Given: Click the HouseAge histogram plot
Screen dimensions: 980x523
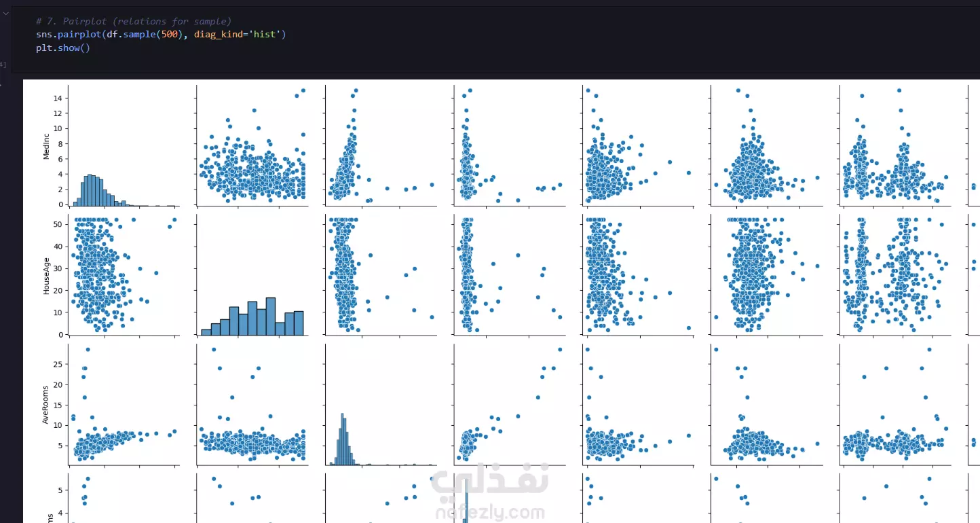Looking at the screenshot, I should 252,275.
